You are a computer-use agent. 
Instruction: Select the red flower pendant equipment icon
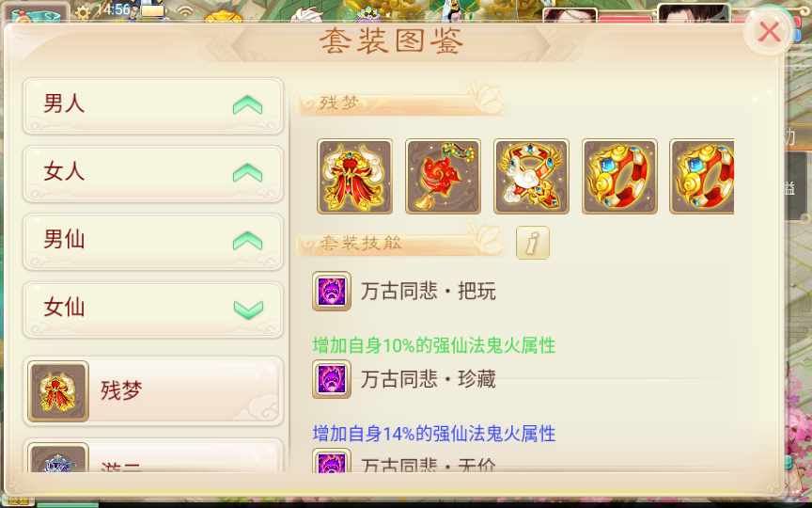point(443,176)
